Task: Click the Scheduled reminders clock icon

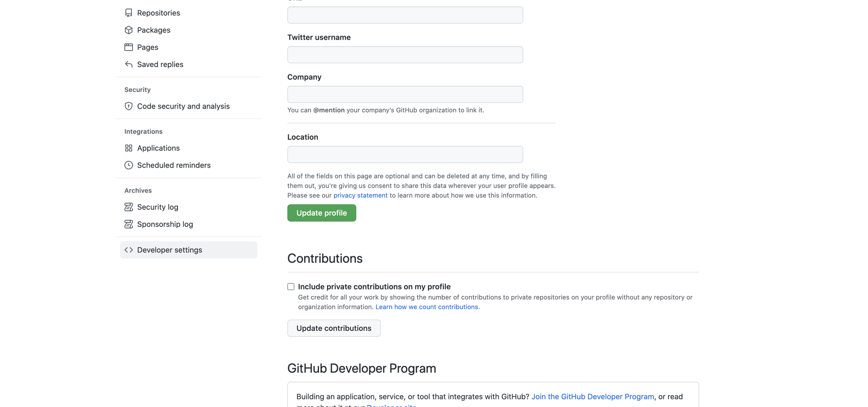Action: (128, 165)
